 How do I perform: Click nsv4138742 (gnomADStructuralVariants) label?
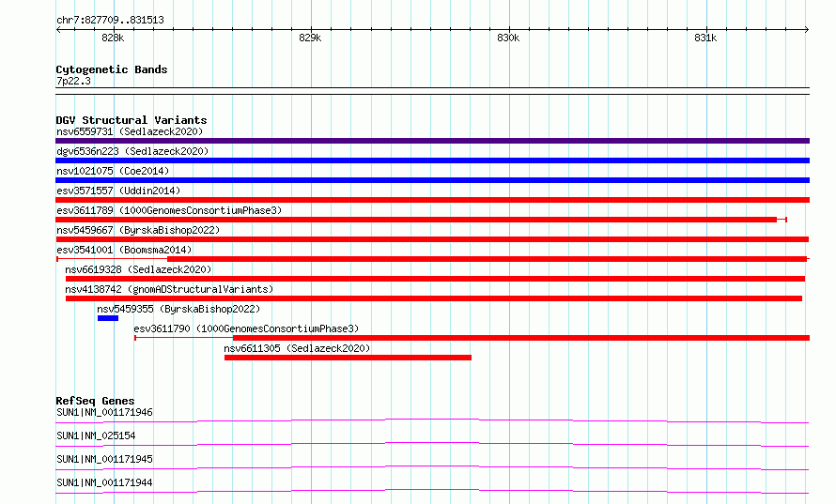pyautogui.click(x=169, y=289)
